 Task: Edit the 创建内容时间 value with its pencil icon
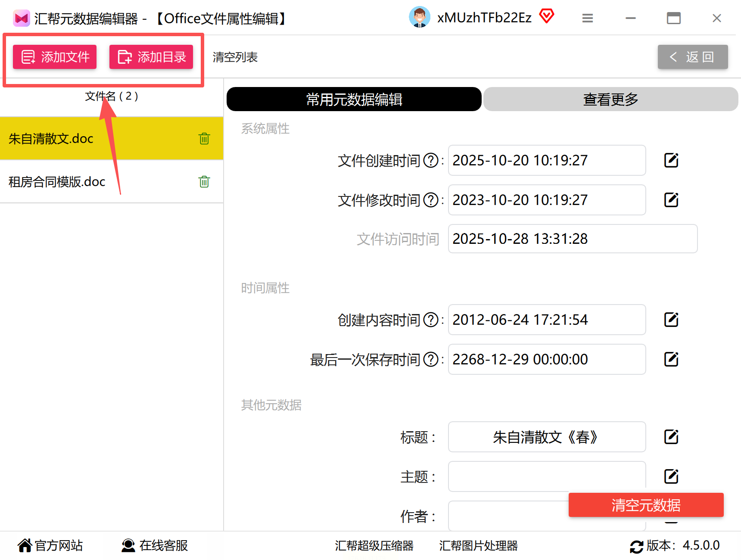(x=671, y=320)
